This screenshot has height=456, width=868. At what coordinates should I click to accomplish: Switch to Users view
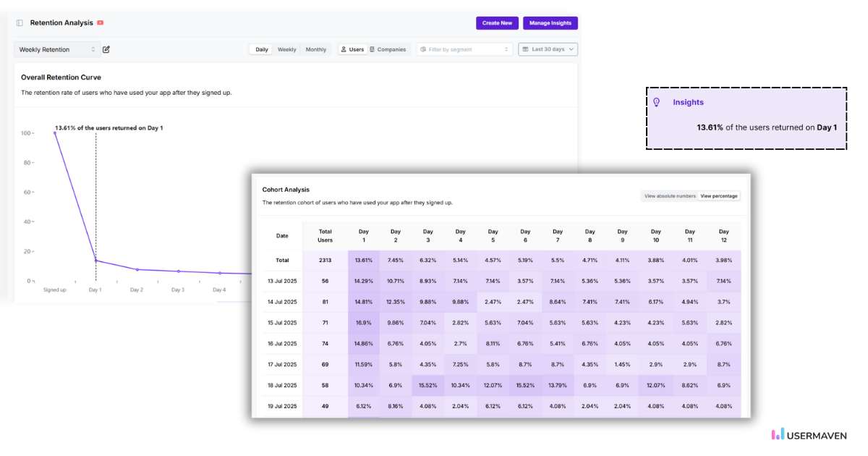pyautogui.click(x=352, y=50)
